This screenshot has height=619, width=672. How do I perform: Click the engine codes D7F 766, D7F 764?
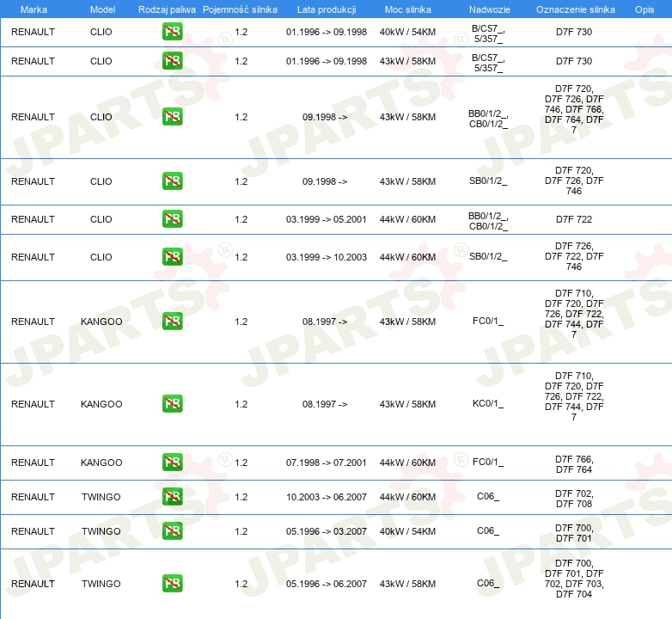[x=574, y=464]
